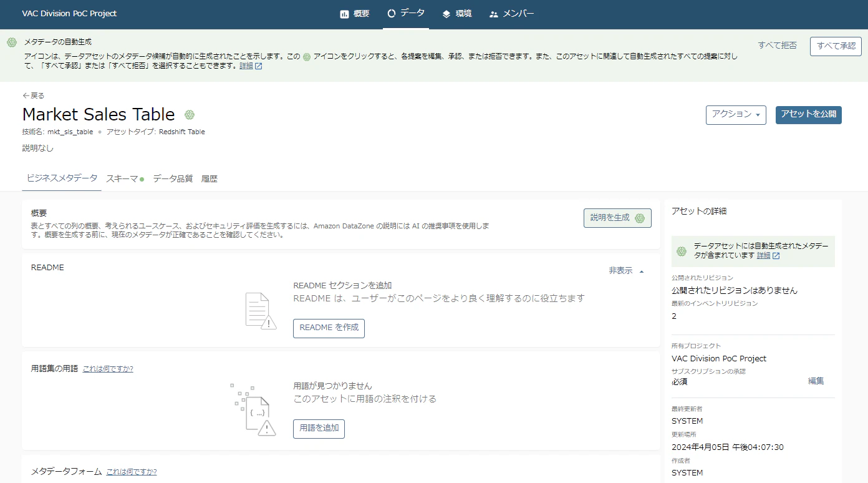
Task: Click the external link icon after the banner 詳細 link
Action: pyautogui.click(x=259, y=66)
